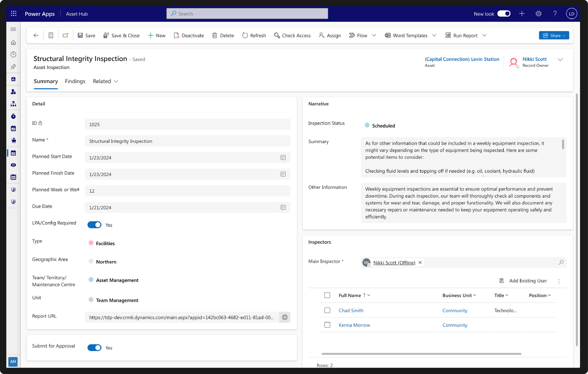Screen dimensions: 588x374
Task: Check the box for Chad Smith
Action: (x=327, y=310)
